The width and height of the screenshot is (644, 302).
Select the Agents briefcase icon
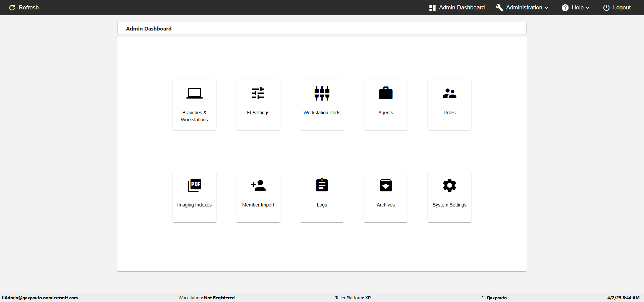click(x=386, y=93)
